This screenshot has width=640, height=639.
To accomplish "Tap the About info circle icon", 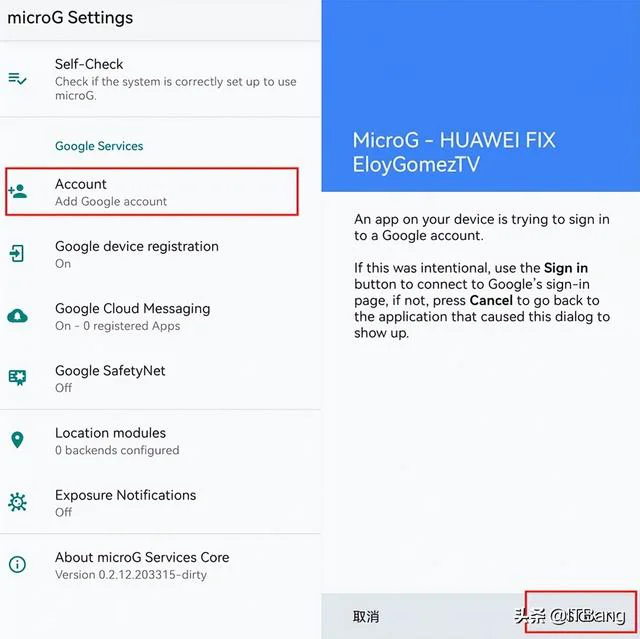I will [x=17, y=564].
